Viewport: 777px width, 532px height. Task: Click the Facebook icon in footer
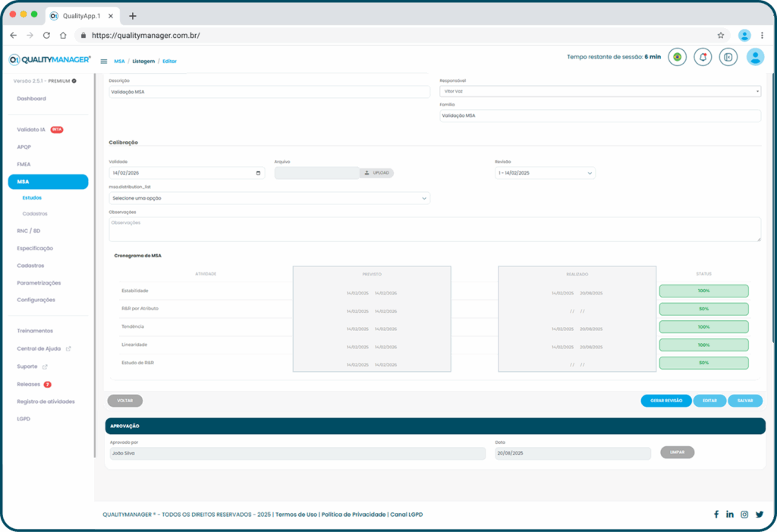[716, 515]
